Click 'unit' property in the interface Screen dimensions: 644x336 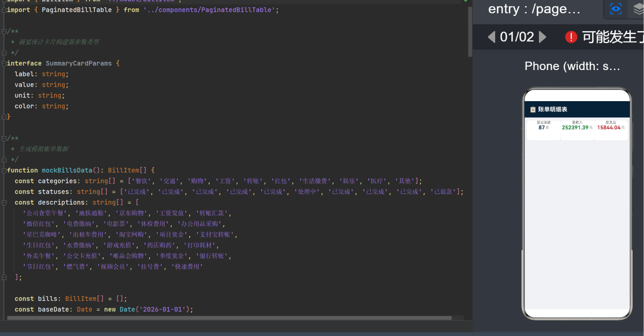pos(22,95)
